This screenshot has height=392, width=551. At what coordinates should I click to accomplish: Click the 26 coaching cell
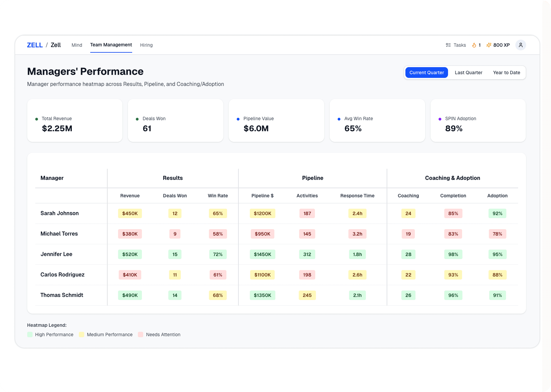click(408, 295)
